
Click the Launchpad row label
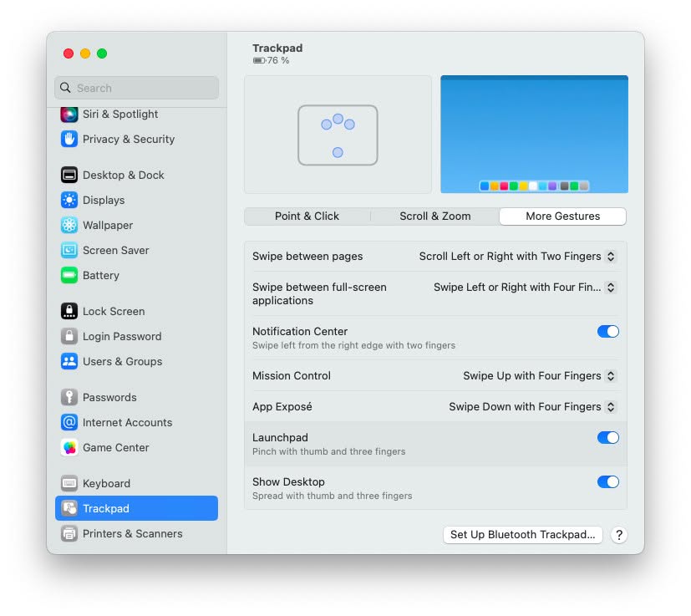[x=280, y=438]
